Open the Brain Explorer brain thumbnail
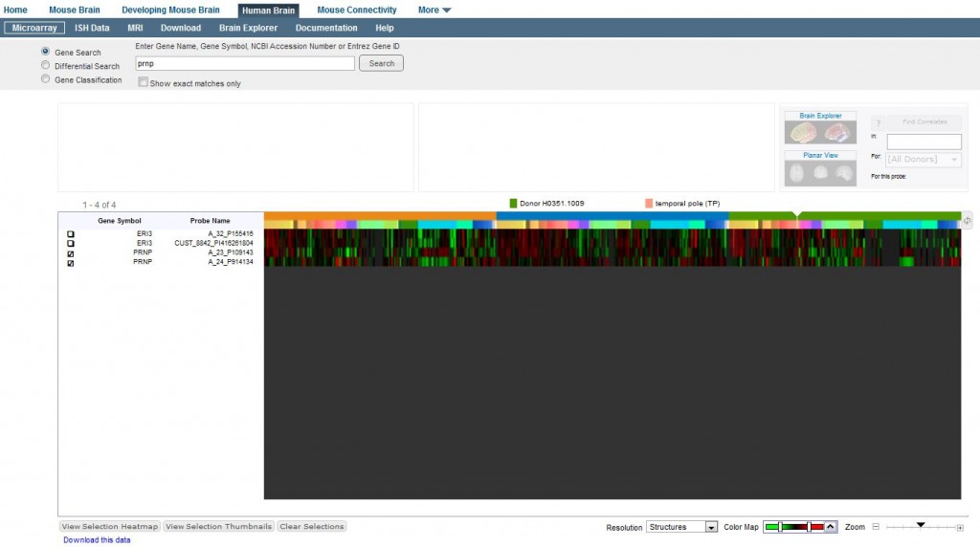This screenshot has height=547, width=980. [x=820, y=132]
